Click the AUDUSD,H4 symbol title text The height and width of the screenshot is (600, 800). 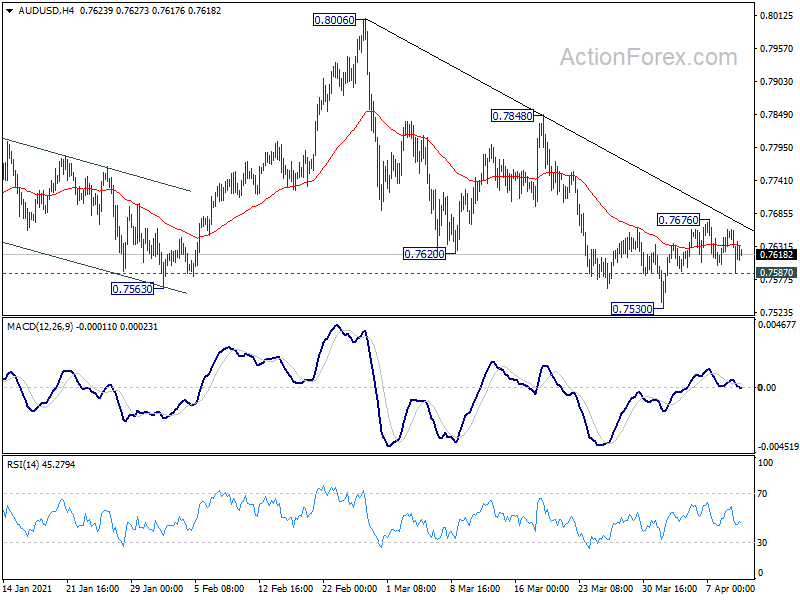pos(46,11)
